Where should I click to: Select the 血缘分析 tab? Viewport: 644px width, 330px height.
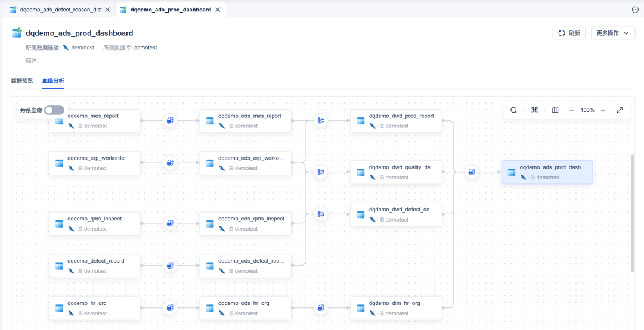pyautogui.click(x=54, y=80)
